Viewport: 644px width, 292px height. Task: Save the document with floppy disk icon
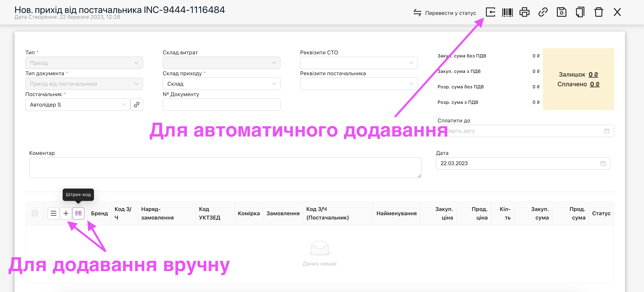click(x=561, y=12)
